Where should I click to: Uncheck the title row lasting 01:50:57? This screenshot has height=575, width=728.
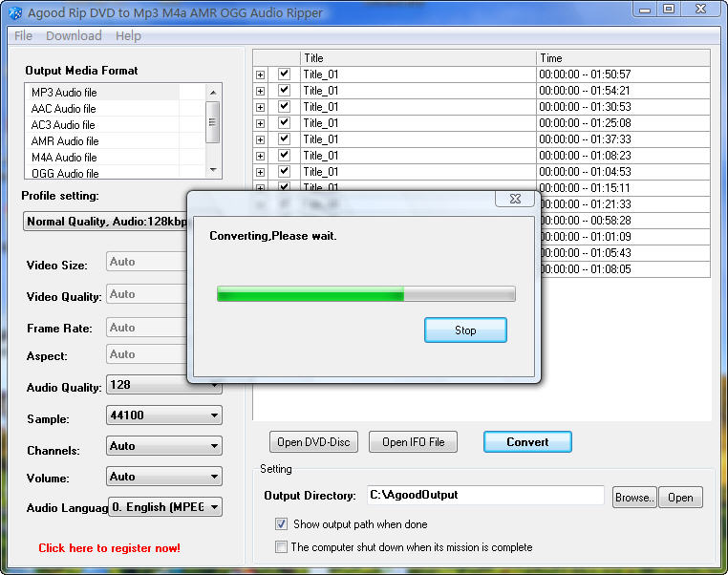coord(284,74)
